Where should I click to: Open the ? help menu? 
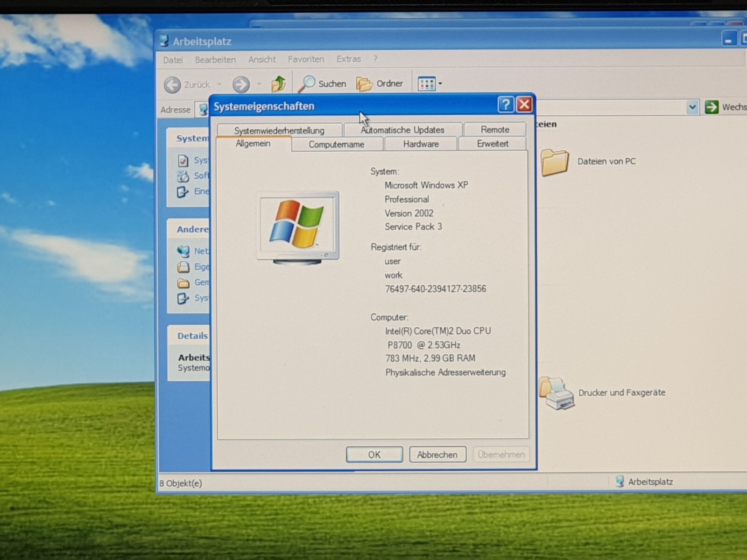(x=375, y=59)
